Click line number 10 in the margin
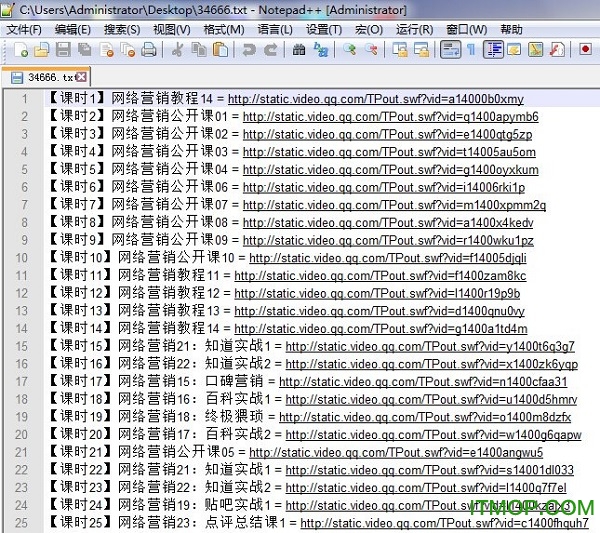The height and width of the screenshot is (533, 600). coord(21,258)
